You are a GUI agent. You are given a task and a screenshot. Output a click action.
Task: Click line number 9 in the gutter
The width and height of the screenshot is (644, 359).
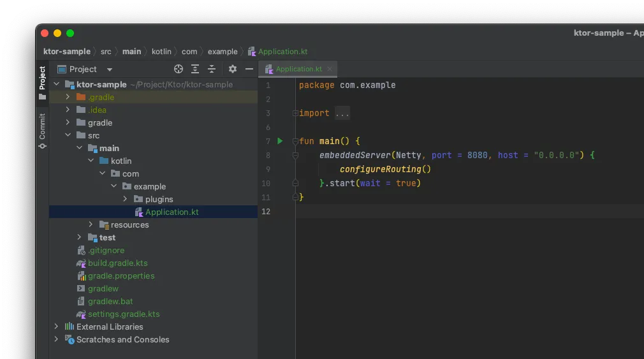tap(268, 169)
